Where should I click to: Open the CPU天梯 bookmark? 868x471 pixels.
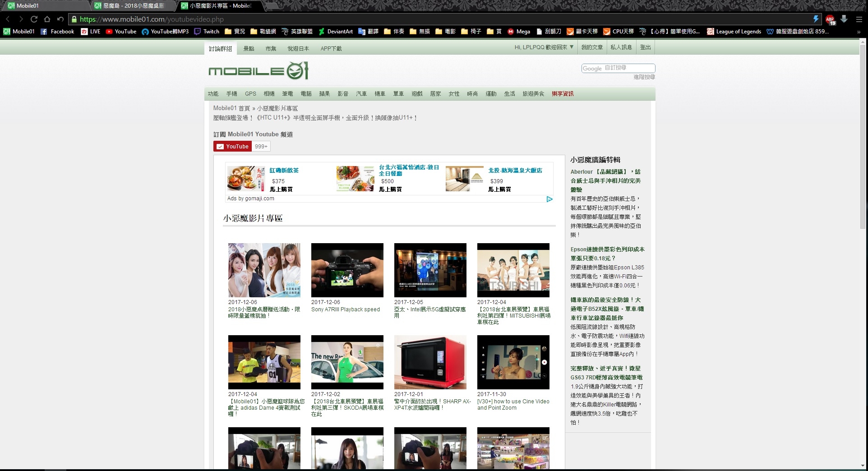click(619, 32)
